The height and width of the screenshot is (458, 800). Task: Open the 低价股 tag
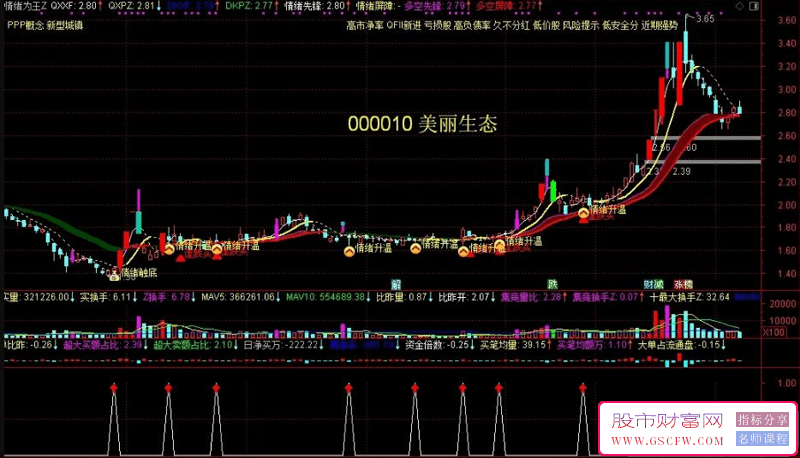[546, 25]
